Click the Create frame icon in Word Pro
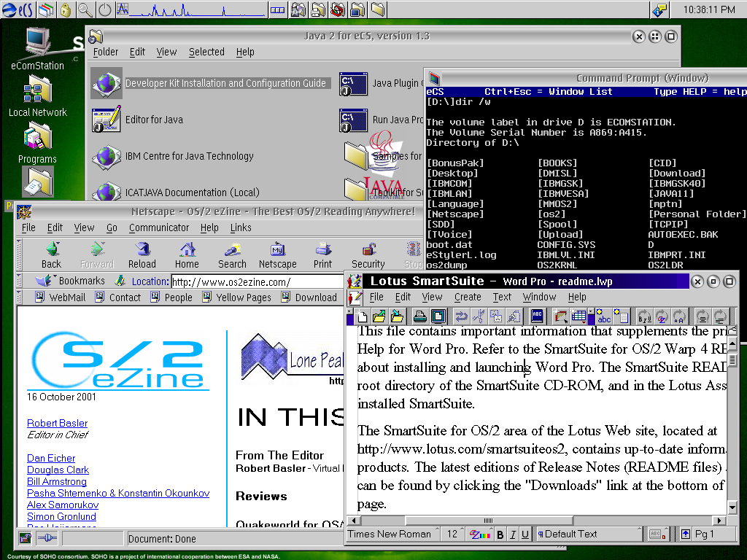Screen dimensions: 747x560 [x=560, y=316]
